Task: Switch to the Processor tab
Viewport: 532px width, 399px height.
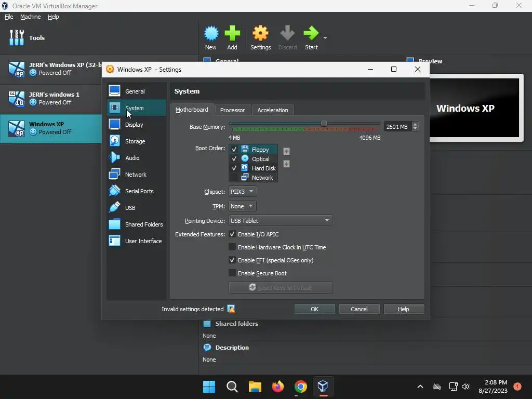Action: (232, 110)
